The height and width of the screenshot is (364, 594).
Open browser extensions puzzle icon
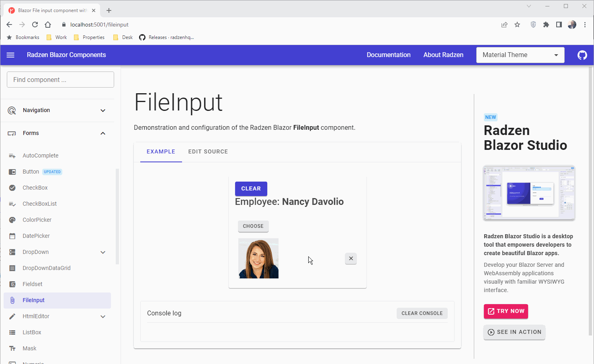546,25
